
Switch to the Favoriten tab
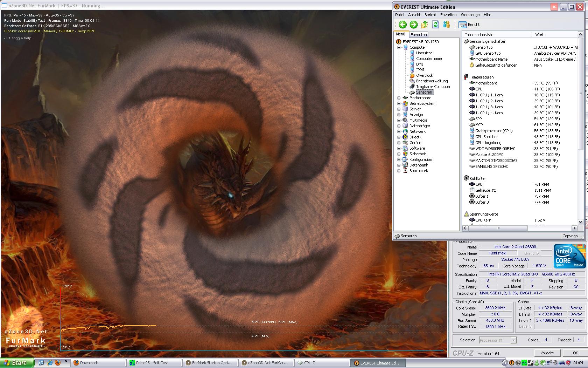click(x=419, y=35)
